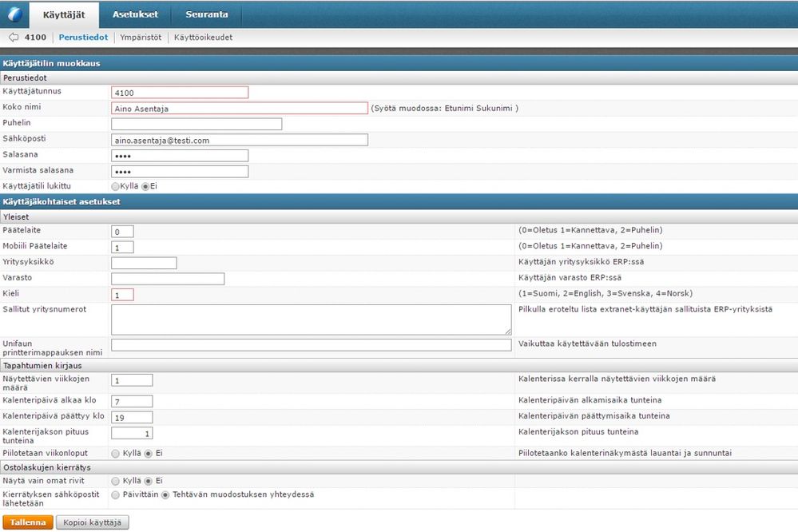798x532 pixels.
Task: Click the Kopioi käyttäjä button
Action: (x=92, y=522)
